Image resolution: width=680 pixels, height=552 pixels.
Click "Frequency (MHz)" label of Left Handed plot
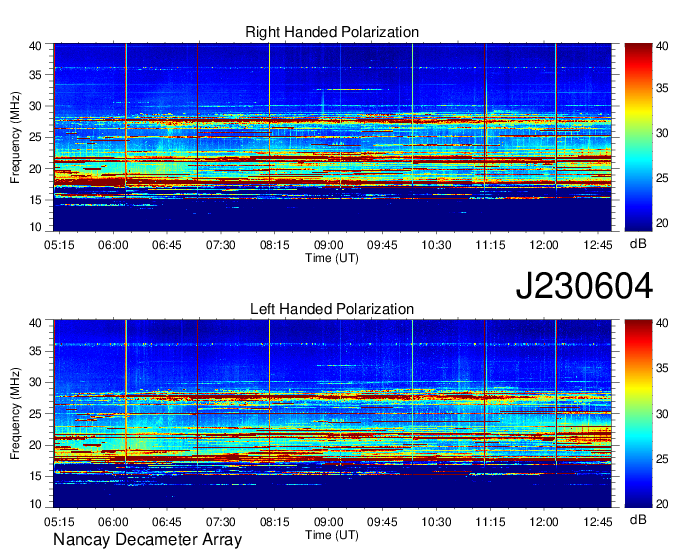click(15, 414)
